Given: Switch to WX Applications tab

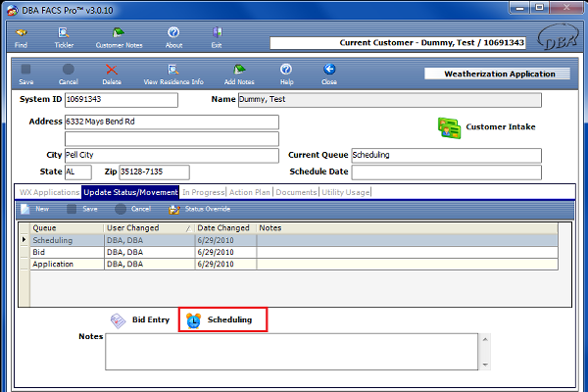Looking at the screenshot, I should point(49,192).
